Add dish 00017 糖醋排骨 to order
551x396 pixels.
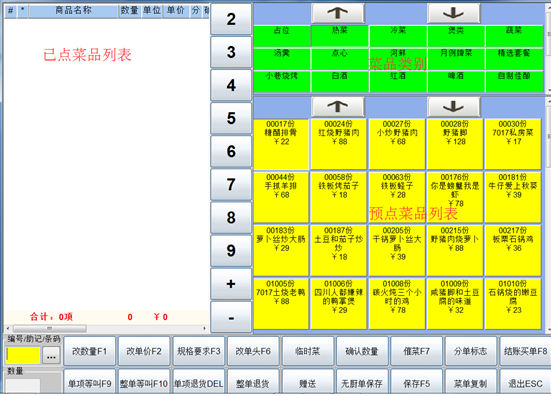pyautogui.click(x=281, y=144)
